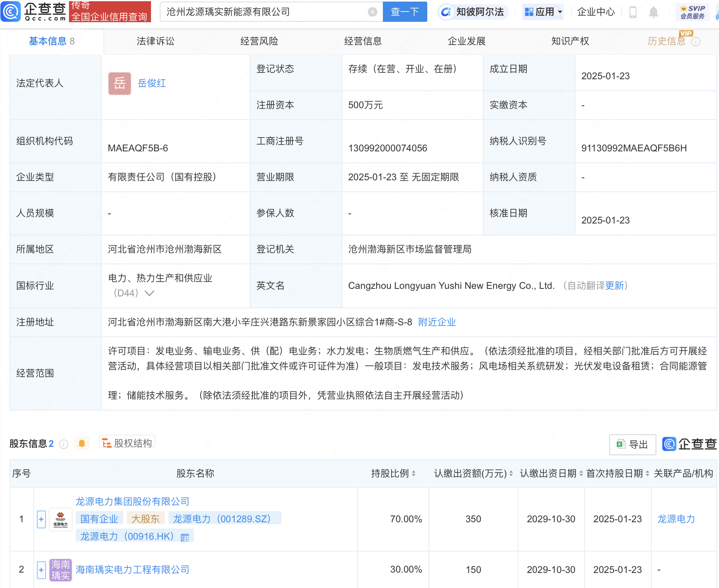
Task: Expand row 2 海南瑀实 with plus
Action: click(41, 570)
